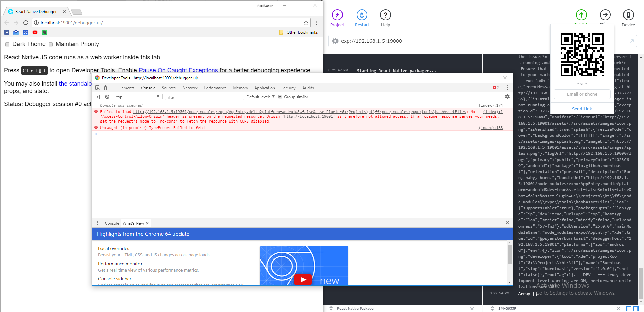Screen dimensions: 644x312
Task: Toggle the device toolbar in DevTools
Action: [x=107, y=87]
